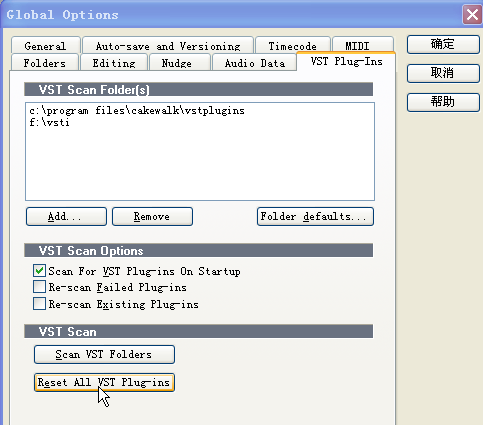Image resolution: width=483 pixels, height=425 pixels.
Task: Enable Re-scan Failed Plug-ins checkbox
Action: point(39,287)
